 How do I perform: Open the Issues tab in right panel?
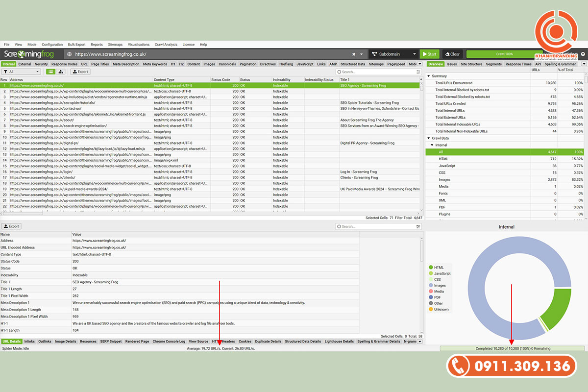point(452,64)
